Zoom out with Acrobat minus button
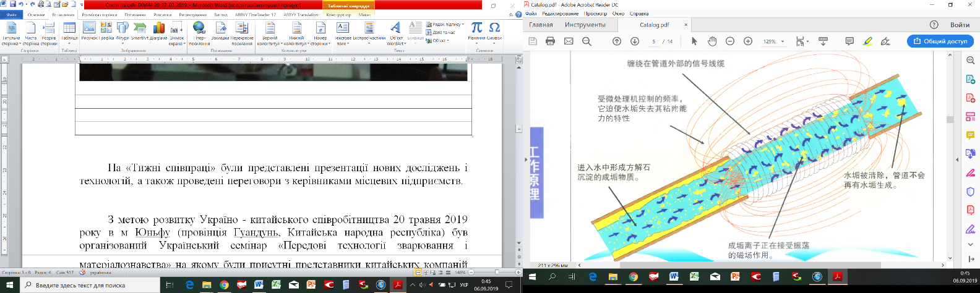 point(730,41)
